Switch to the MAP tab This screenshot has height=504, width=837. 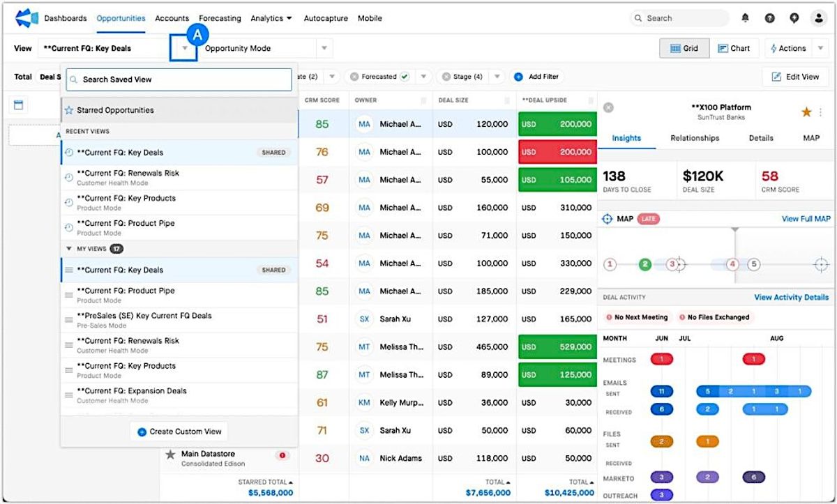[x=811, y=138]
